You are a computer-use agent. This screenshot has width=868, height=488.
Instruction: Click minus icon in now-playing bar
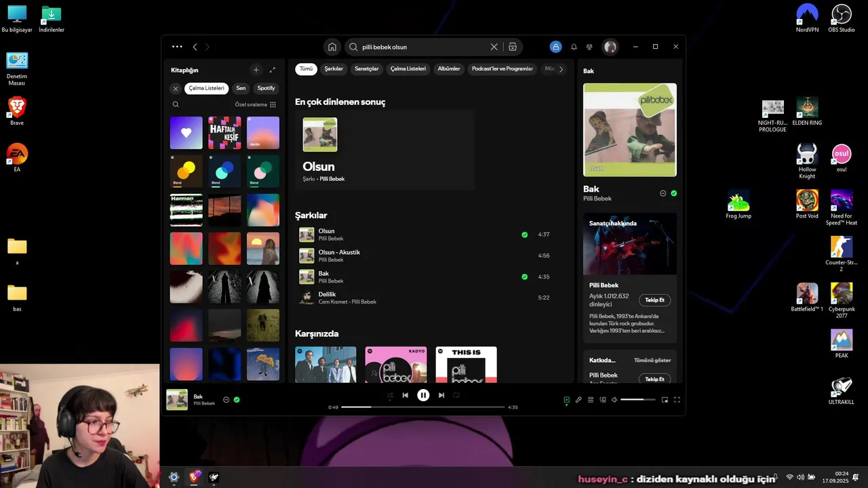pyautogui.click(x=226, y=400)
